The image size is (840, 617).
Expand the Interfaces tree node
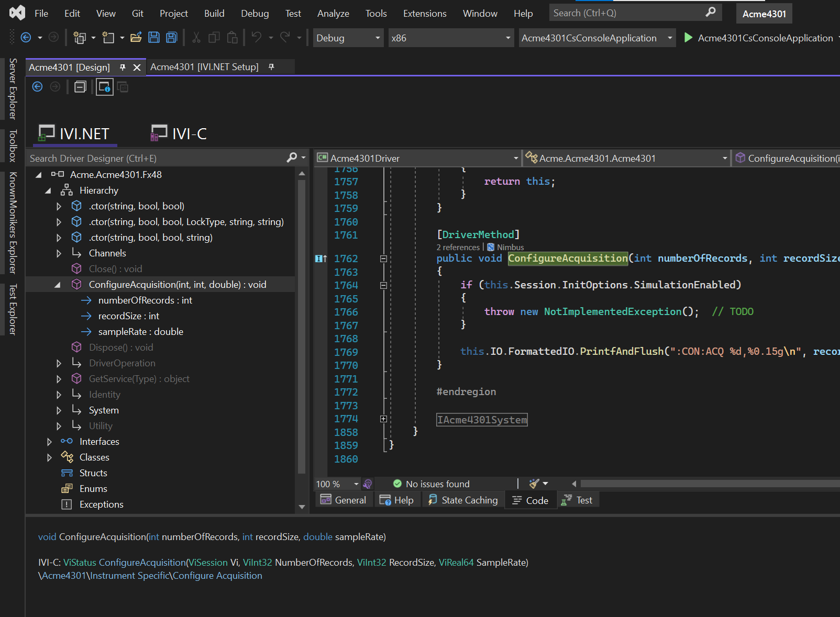pyautogui.click(x=49, y=442)
